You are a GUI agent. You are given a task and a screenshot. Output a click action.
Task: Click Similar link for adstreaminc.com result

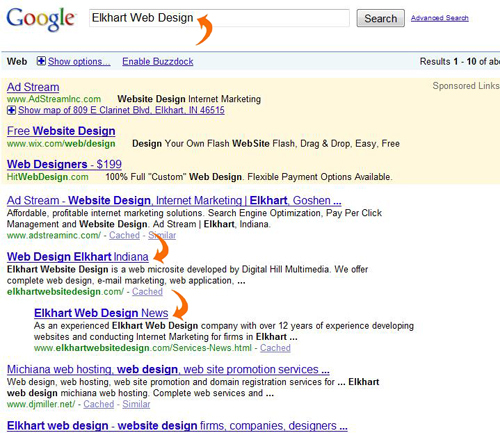coord(162,235)
